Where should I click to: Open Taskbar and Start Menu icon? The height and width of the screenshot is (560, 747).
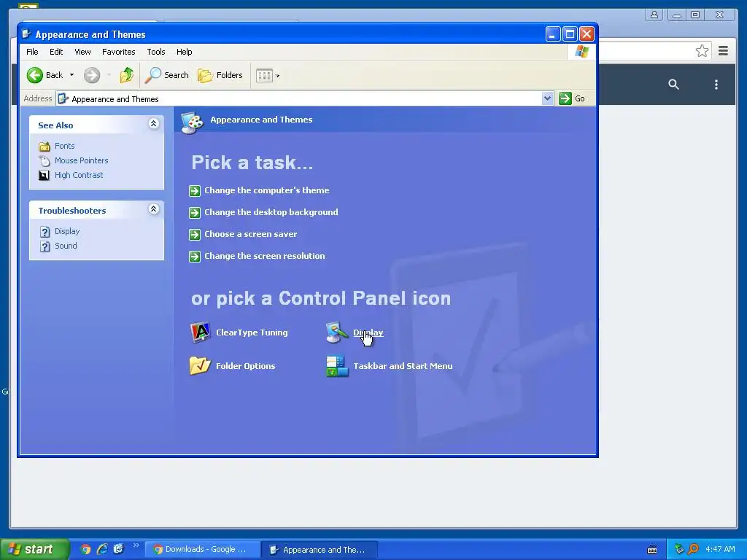[x=337, y=366]
